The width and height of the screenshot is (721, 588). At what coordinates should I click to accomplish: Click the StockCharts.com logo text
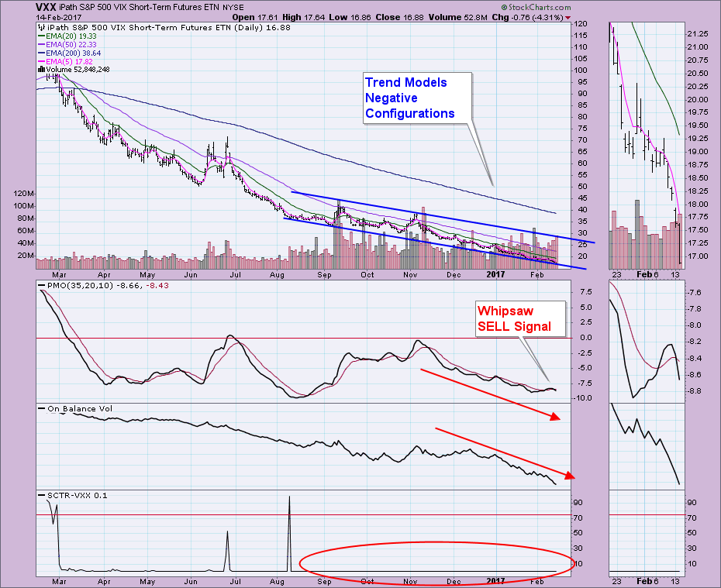coord(536,7)
